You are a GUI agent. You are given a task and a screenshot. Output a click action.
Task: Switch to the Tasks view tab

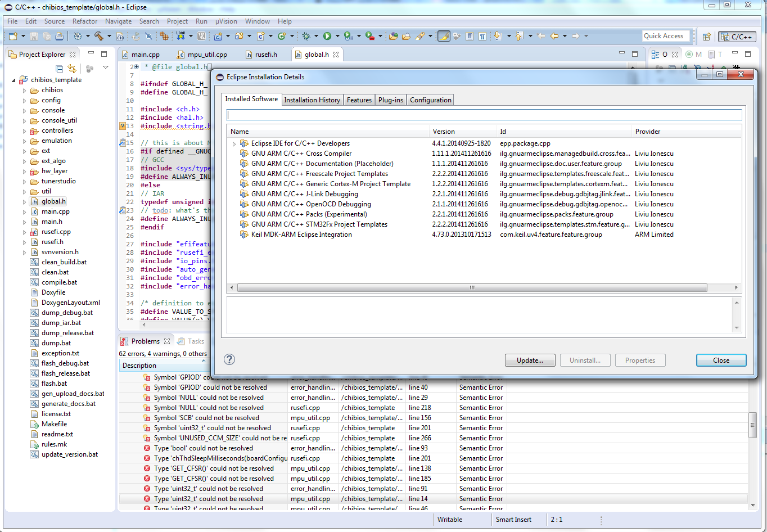point(191,341)
